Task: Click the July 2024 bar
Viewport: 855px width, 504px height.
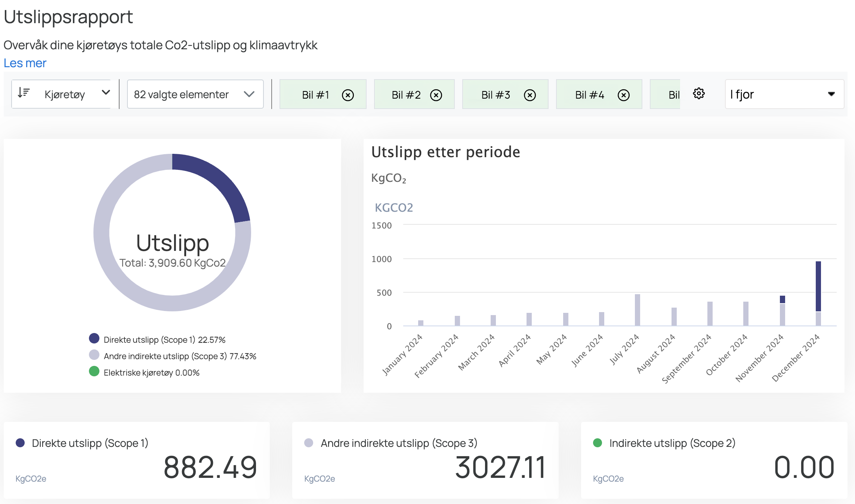Action: 638,310
